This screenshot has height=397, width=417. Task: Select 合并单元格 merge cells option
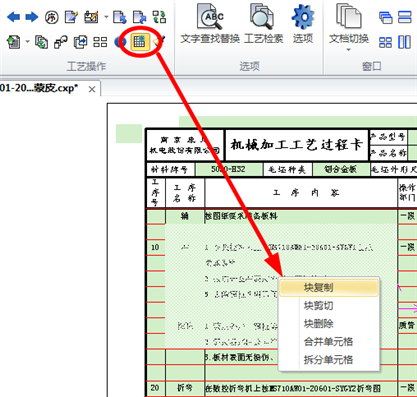click(329, 342)
